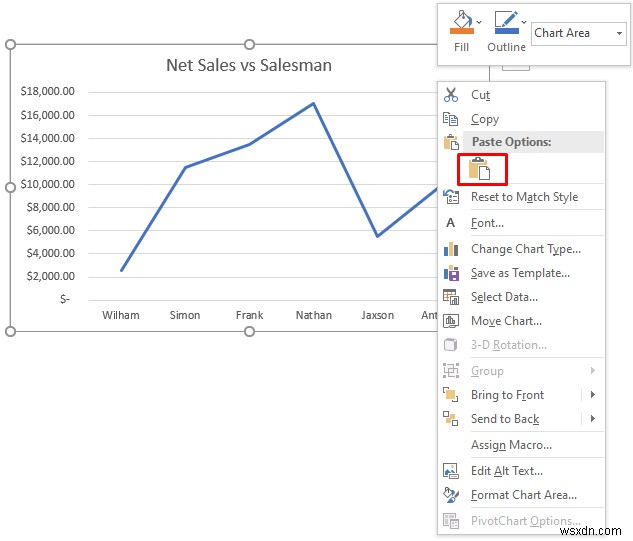The image size is (633, 541).
Task: Click the Wilham axis label
Action: [121, 315]
